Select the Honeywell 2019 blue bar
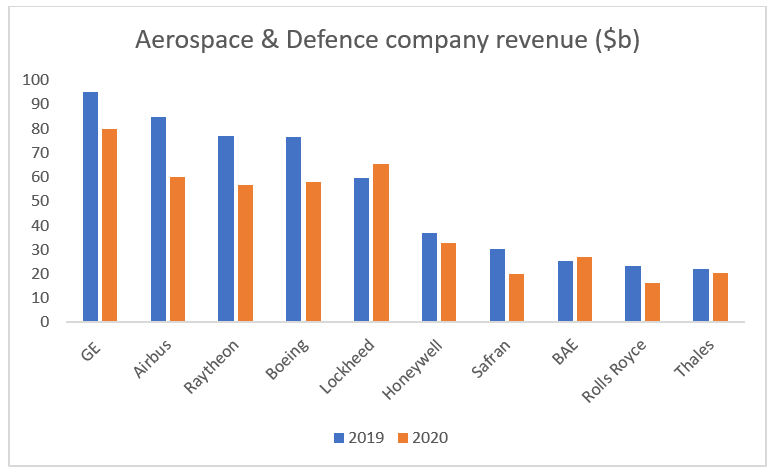This screenshot has width=772, height=471. point(429,277)
